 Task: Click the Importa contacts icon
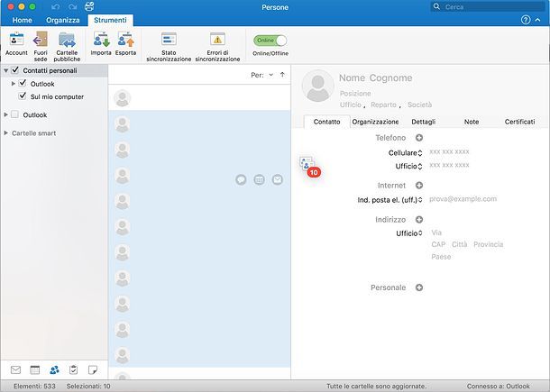101,40
